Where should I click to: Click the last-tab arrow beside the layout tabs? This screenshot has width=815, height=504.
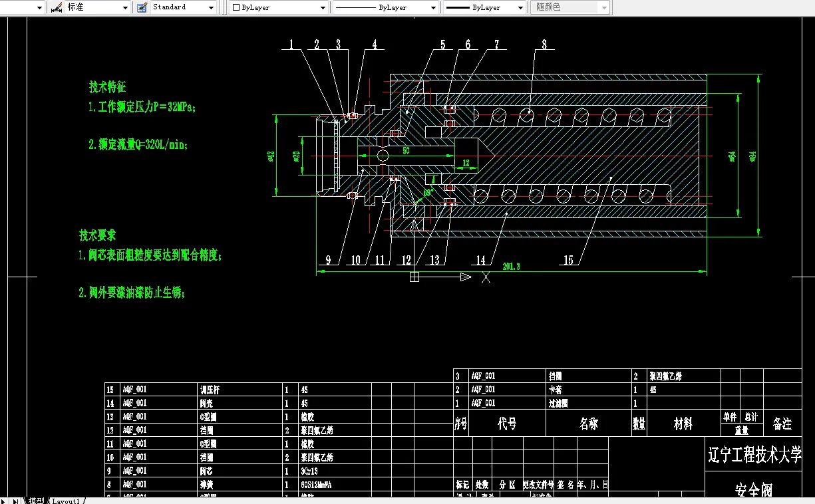[15, 501]
